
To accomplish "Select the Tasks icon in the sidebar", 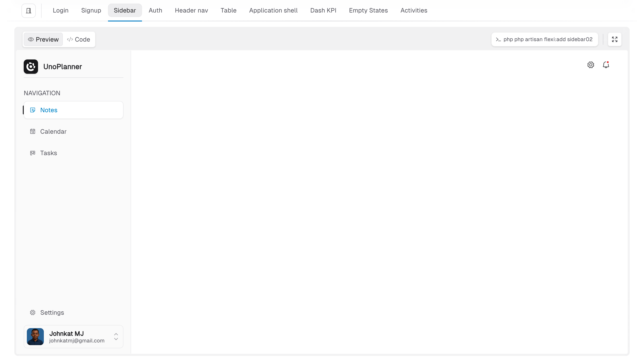I will tap(33, 153).
